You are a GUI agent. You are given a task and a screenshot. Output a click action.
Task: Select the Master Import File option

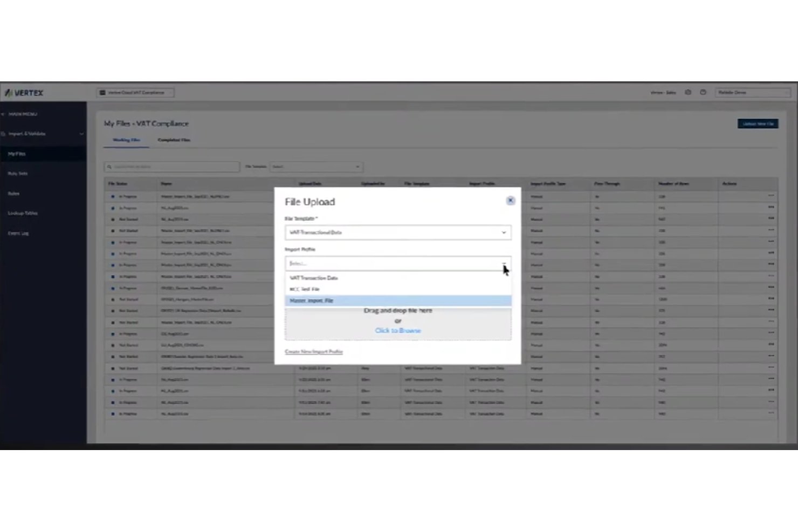coord(398,301)
